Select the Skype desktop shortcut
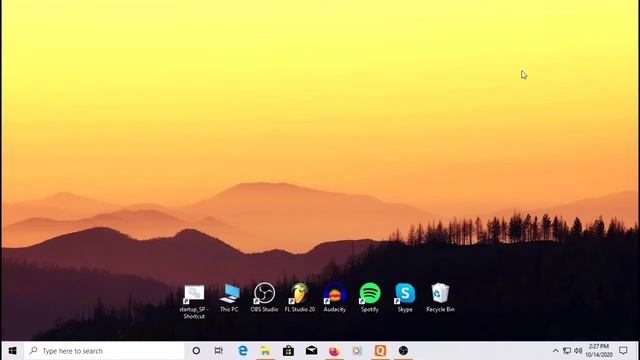Viewport: 640px width, 360px height. coord(405,298)
